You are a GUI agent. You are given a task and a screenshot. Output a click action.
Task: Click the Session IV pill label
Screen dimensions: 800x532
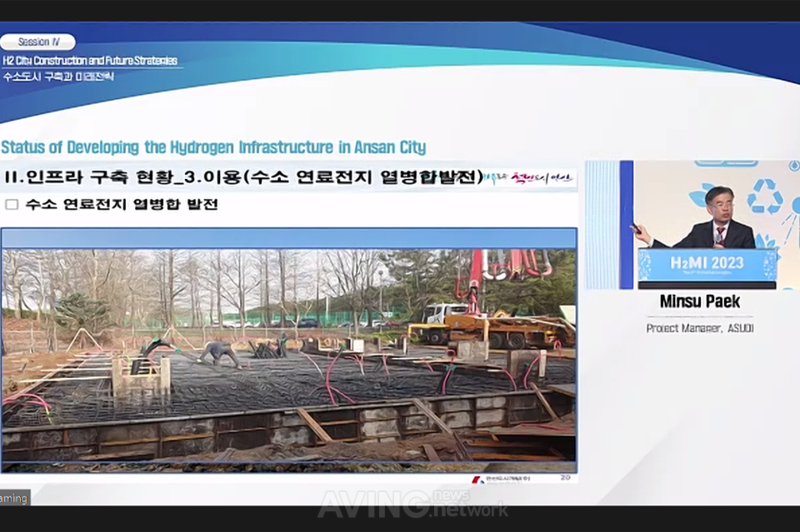(x=37, y=42)
